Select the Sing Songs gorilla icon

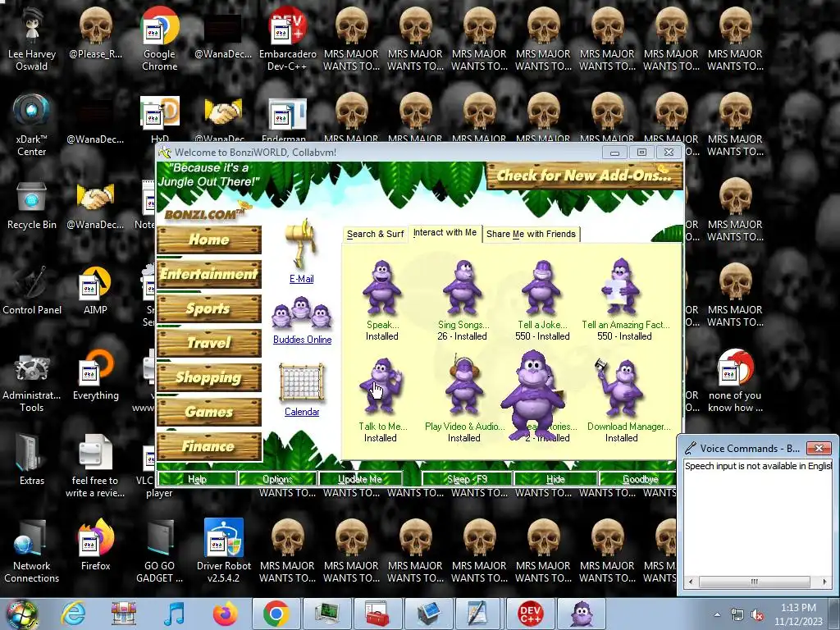click(x=463, y=287)
